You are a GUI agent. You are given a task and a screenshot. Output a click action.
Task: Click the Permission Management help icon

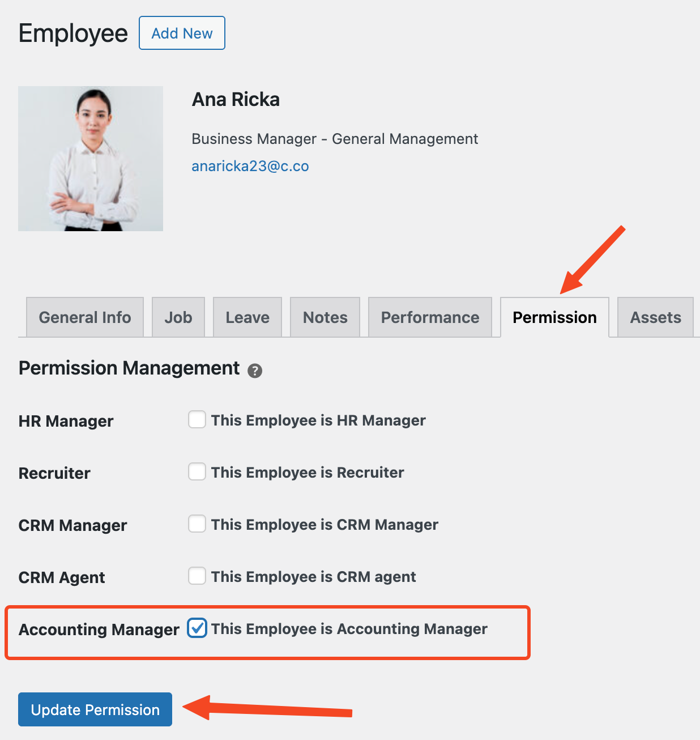tap(255, 371)
